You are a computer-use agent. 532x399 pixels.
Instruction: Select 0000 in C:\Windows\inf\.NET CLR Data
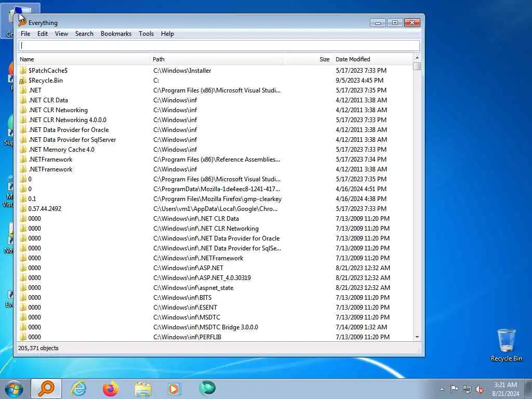[35, 219]
